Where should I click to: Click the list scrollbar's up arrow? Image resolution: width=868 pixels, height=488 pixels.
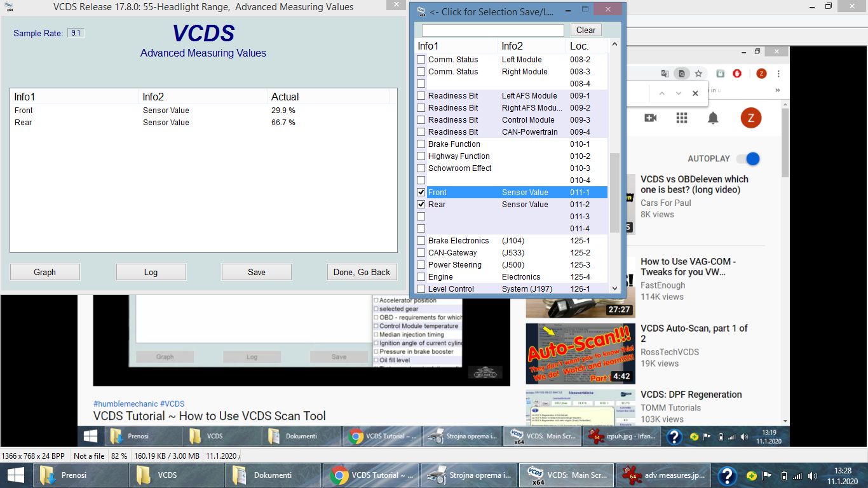pos(614,44)
